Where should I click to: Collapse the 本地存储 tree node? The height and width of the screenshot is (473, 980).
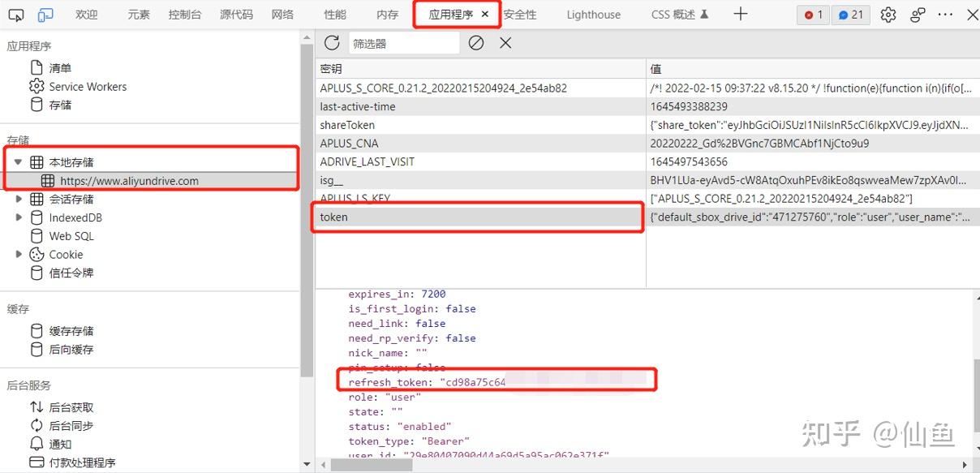click(x=18, y=162)
